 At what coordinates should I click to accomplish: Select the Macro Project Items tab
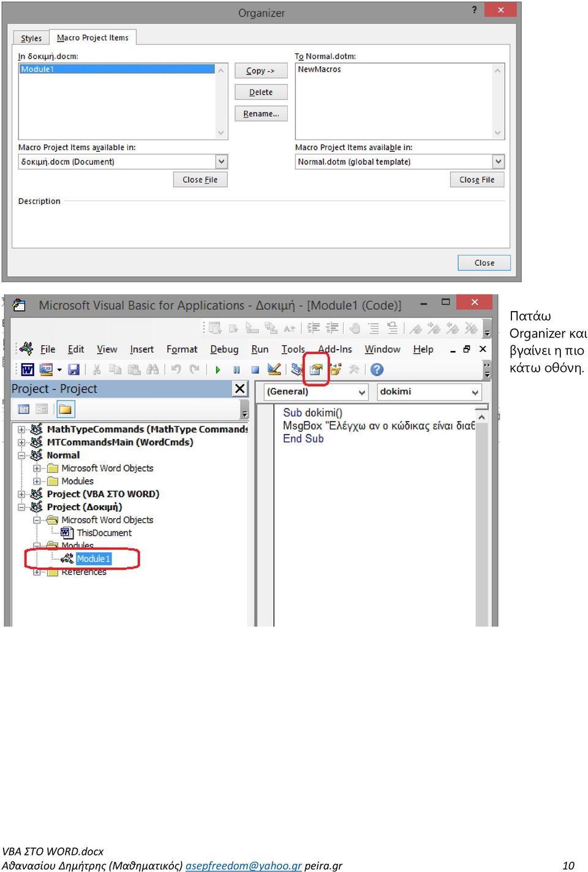tap(92, 37)
